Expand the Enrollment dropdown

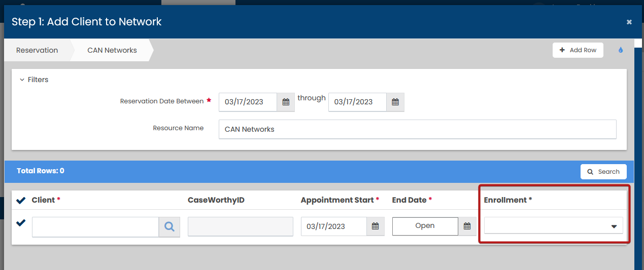(553, 226)
